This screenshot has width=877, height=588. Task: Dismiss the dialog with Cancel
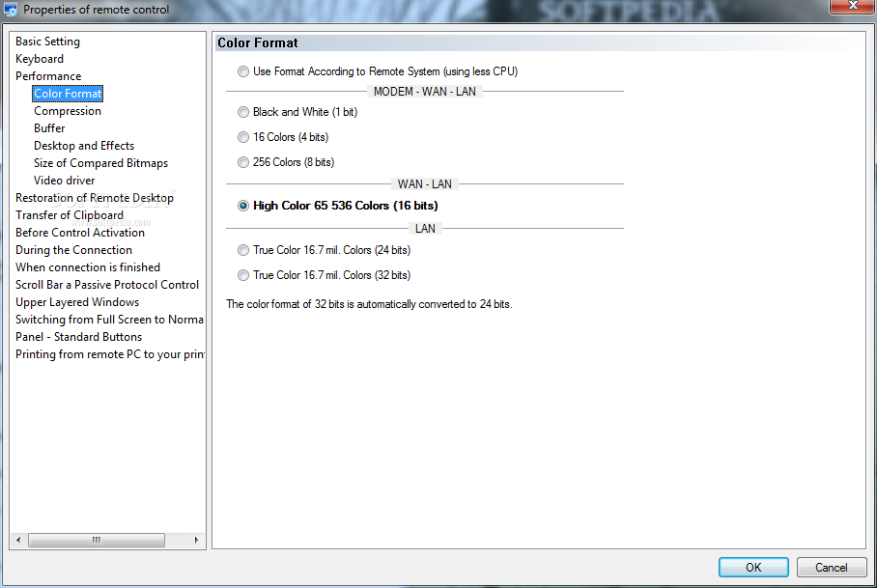point(832,568)
